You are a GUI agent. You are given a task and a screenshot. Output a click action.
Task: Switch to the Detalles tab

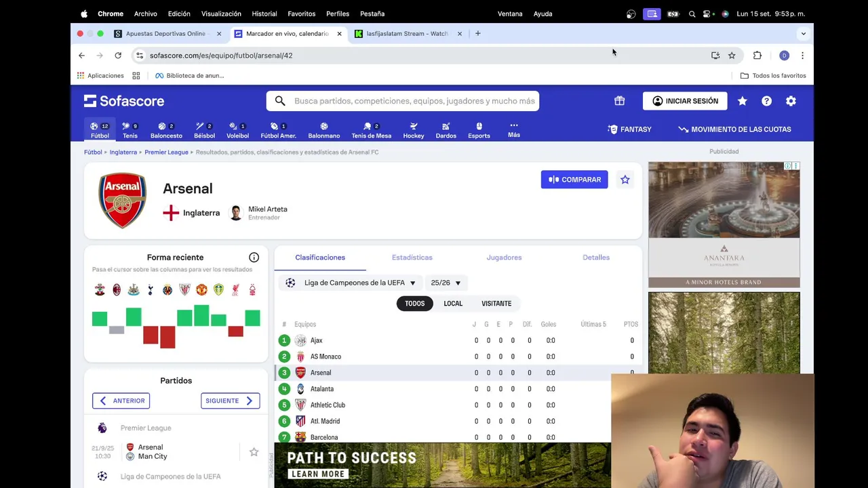pos(596,258)
